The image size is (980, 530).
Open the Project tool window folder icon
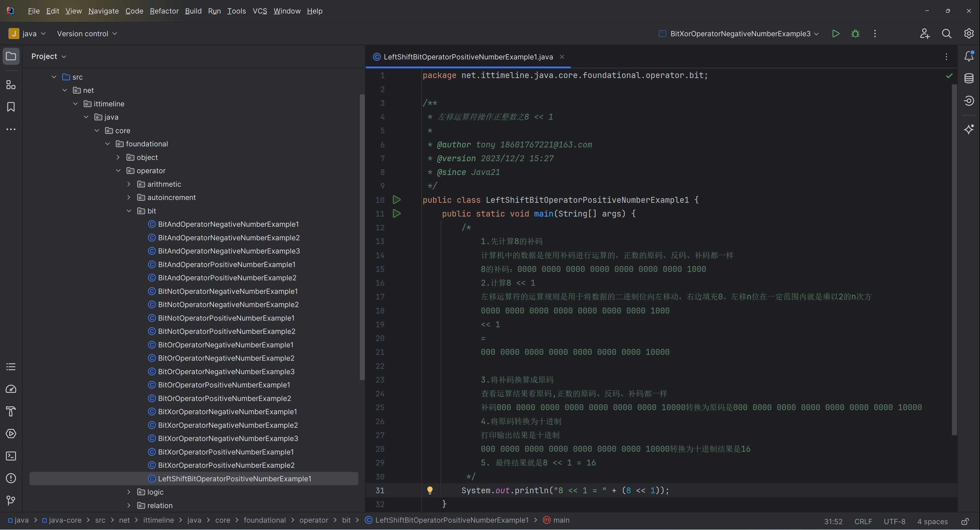11,56
